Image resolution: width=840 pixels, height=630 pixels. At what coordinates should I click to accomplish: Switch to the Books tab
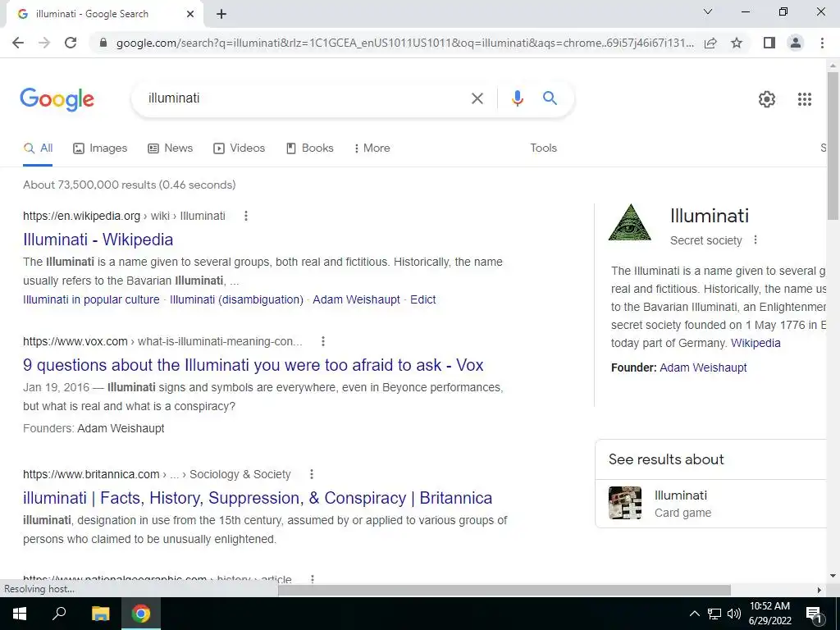(309, 148)
